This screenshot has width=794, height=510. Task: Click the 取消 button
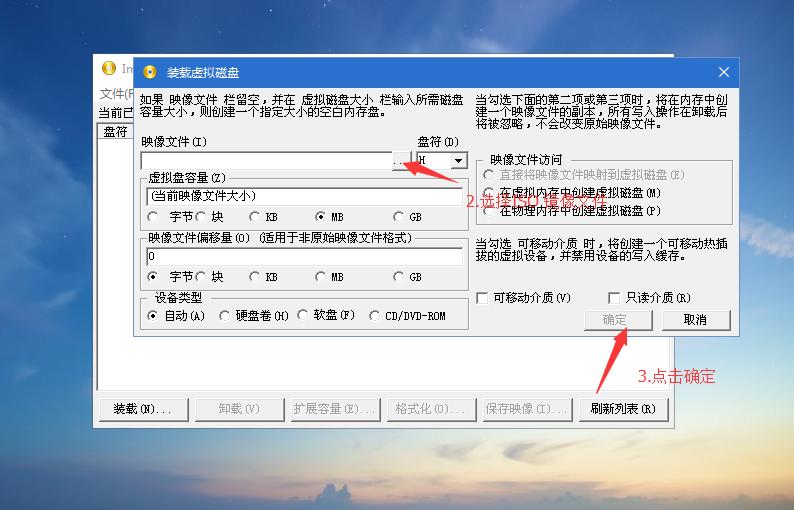coord(696,320)
